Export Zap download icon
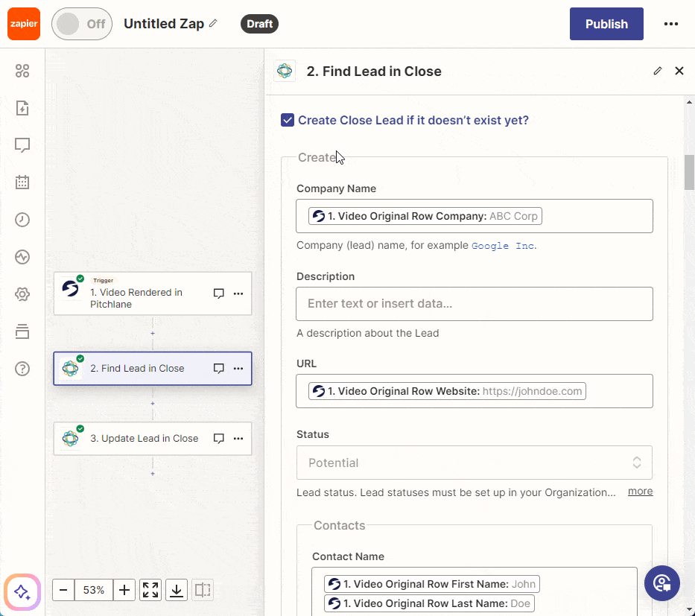Image resolution: width=695 pixels, height=616 pixels. tap(177, 590)
